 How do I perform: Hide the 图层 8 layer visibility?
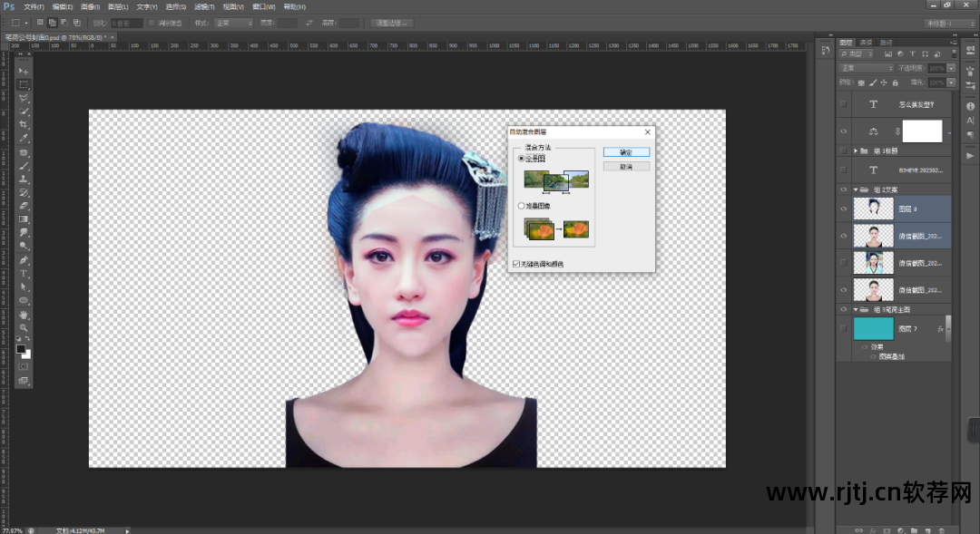pos(844,209)
